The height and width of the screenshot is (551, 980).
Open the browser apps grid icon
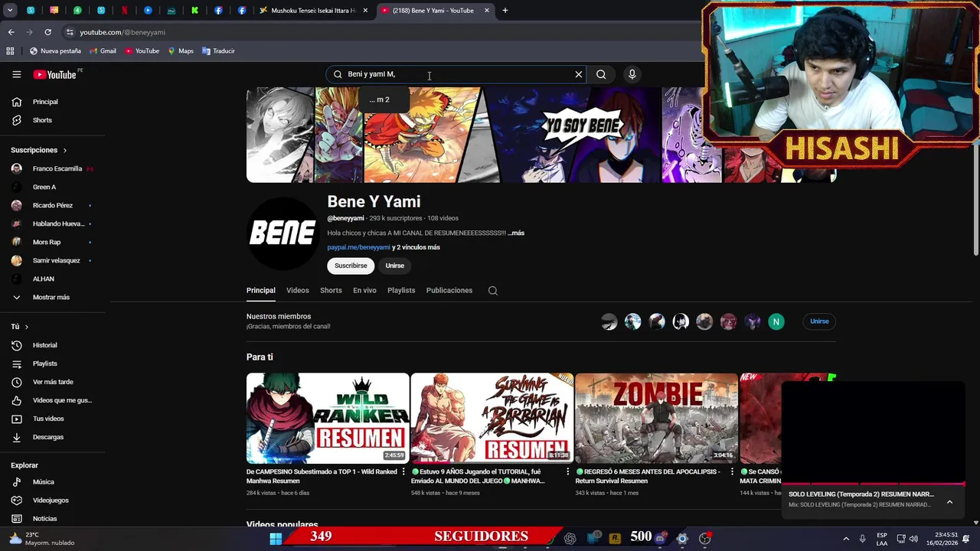tap(10, 51)
